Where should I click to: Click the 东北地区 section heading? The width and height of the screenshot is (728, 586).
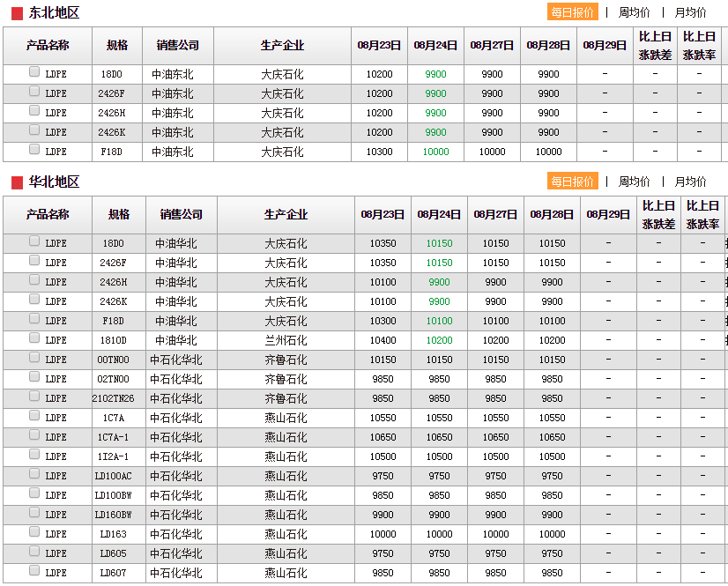click(54, 12)
